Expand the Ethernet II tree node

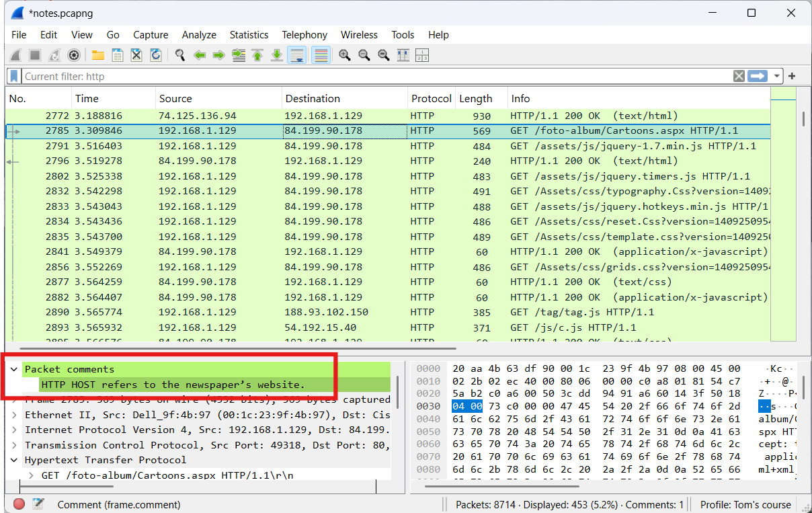pos(14,415)
